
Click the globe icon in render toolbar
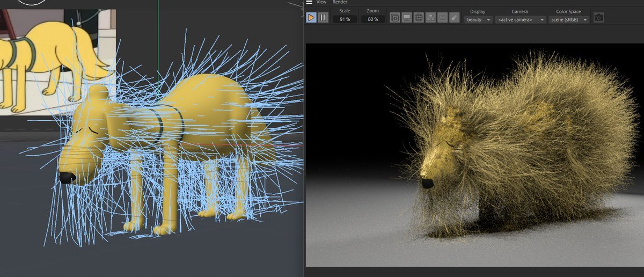pyautogui.click(x=419, y=18)
